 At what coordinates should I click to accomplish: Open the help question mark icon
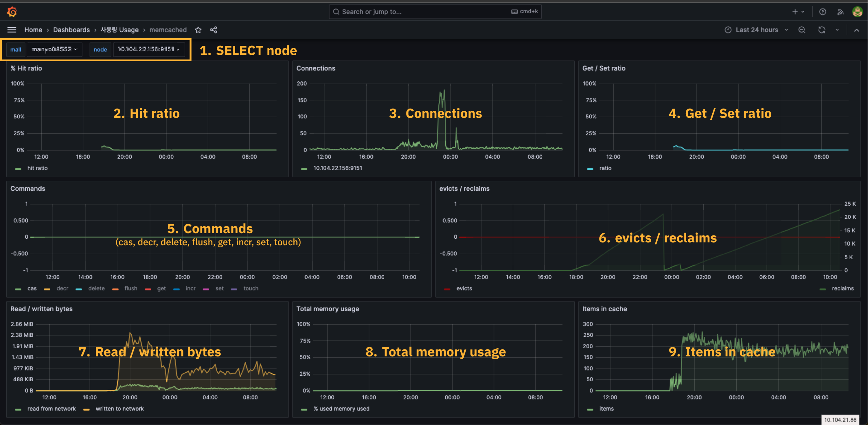(823, 12)
